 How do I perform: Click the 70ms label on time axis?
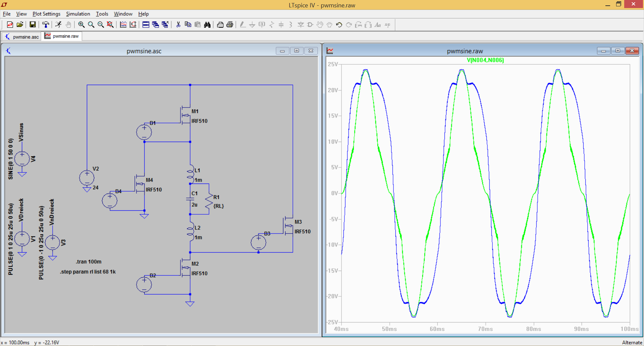pyautogui.click(x=485, y=329)
